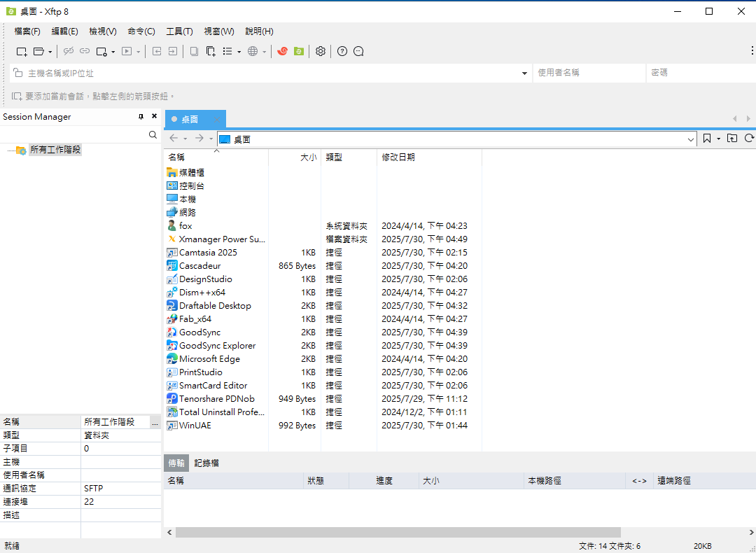This screenshot has width=756, height=553.
Task: Click the 使用者名稱 input field
Action: (x=588, y=73)
